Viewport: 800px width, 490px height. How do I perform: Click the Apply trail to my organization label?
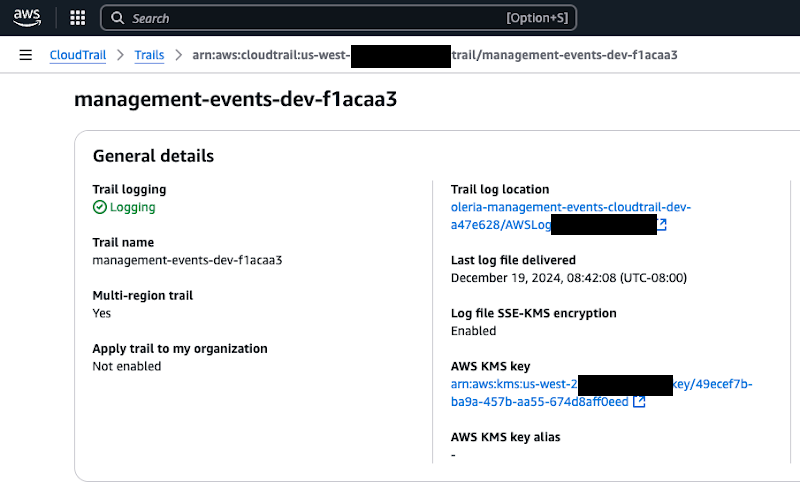click(x=180, y=349)
